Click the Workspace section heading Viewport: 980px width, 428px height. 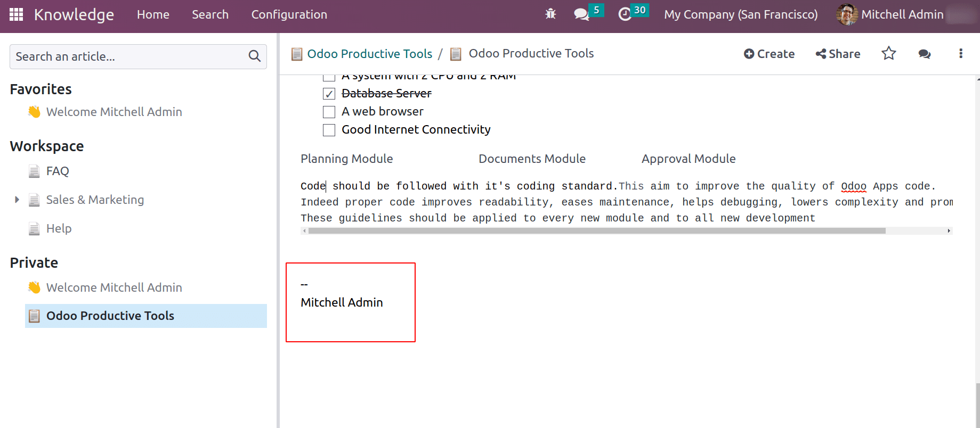[47, 146]
